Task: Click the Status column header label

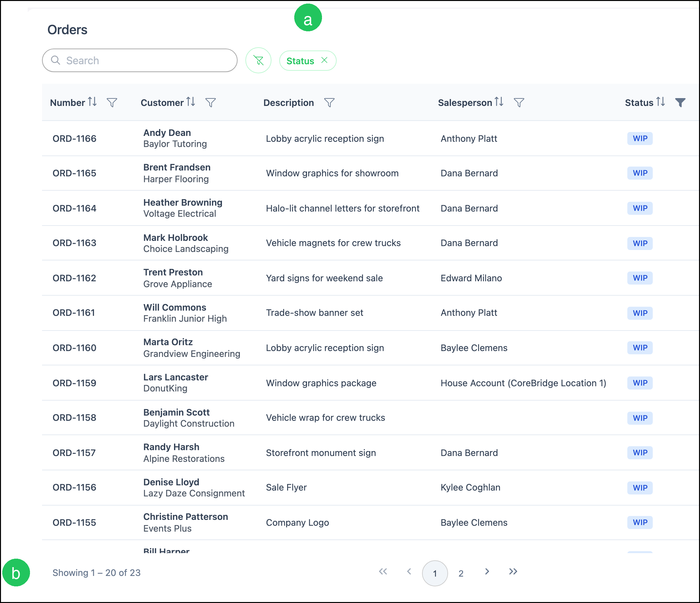Action: click(639, 103)
